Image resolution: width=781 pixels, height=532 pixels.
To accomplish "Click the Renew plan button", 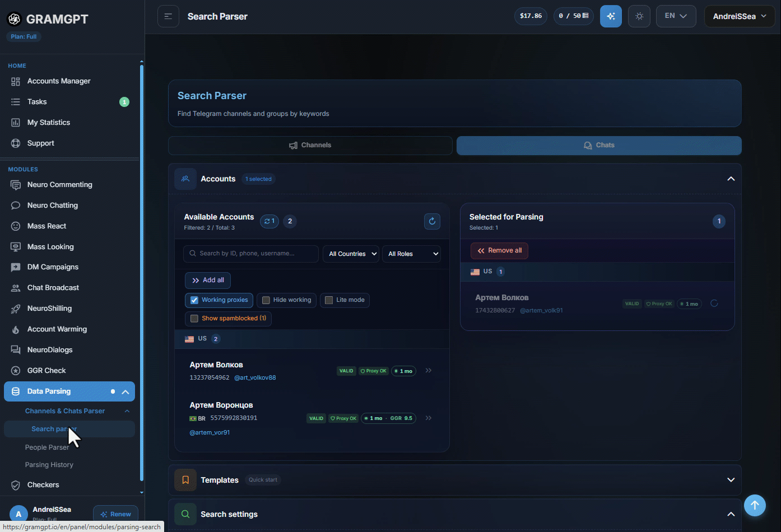I will point(115,514).
